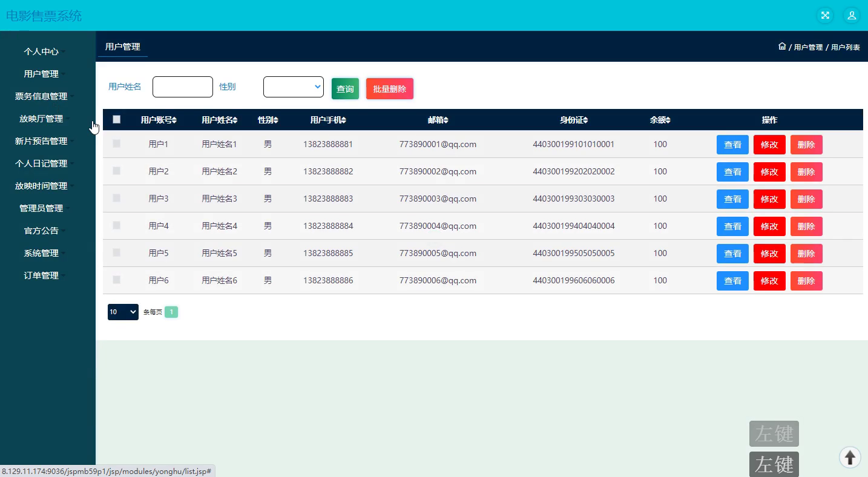Open 官方公告 in the sidebar

[41, 231]
